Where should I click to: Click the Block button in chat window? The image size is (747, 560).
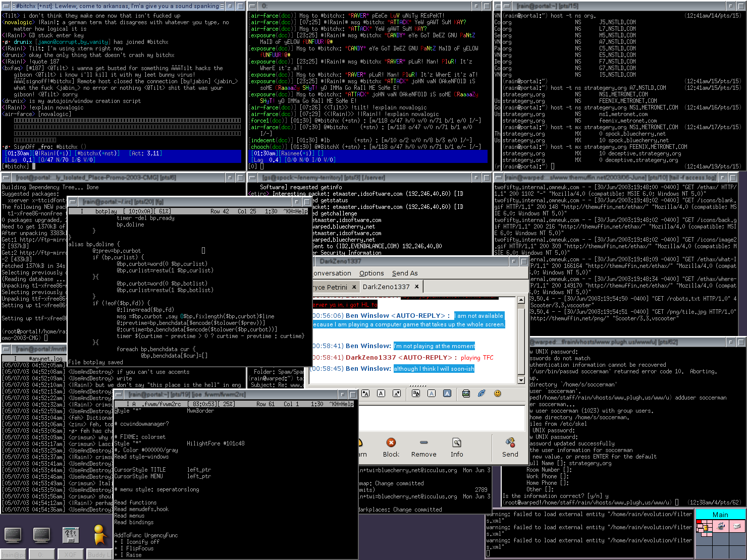391,447
